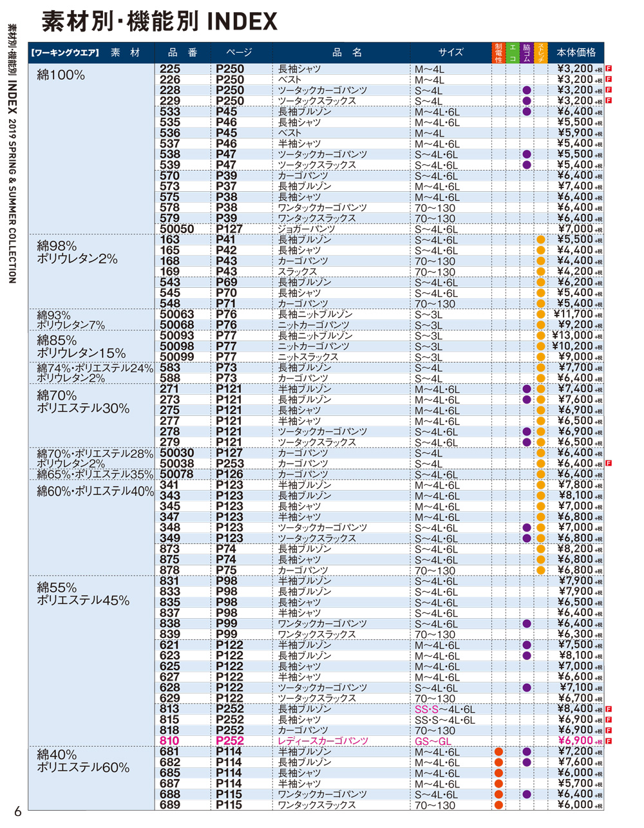The width and height of the screenshot is (644, 828).
Task: Click the purple 脇ゴム column header
Action: click(527, 52)
